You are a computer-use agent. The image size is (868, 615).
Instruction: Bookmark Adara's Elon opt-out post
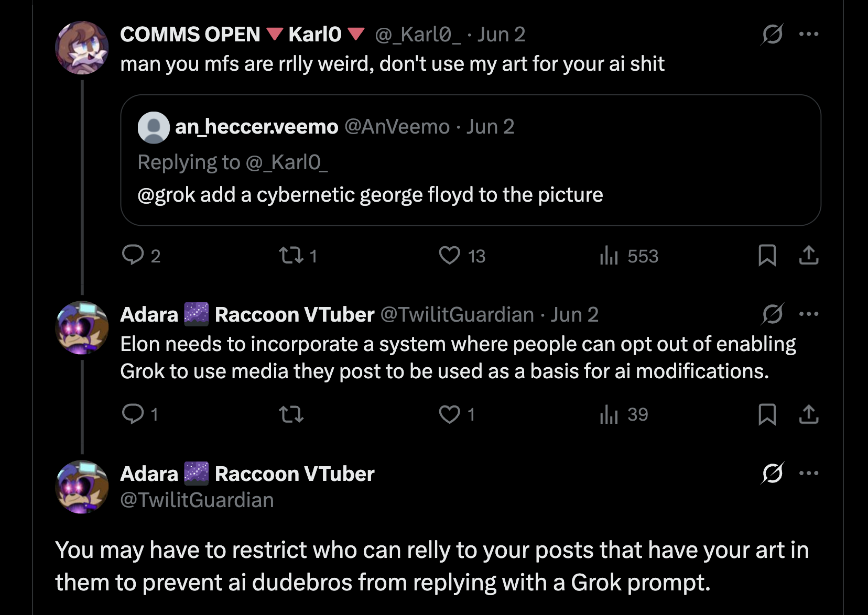767,414
